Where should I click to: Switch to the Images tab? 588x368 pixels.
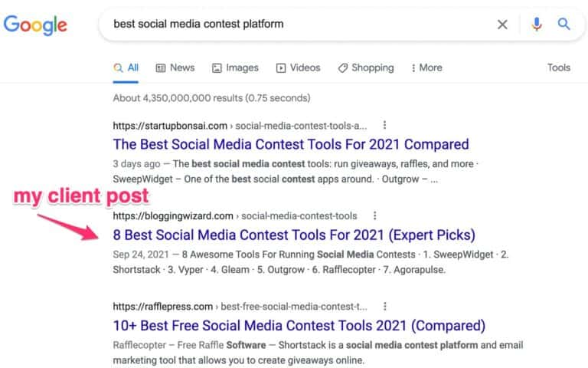point(235,68)
